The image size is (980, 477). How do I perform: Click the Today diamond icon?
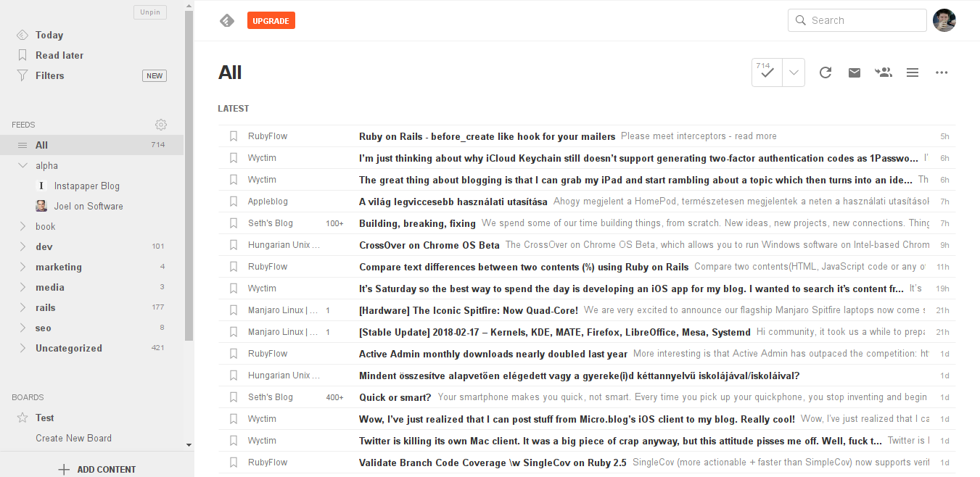(x=22, y=35)
